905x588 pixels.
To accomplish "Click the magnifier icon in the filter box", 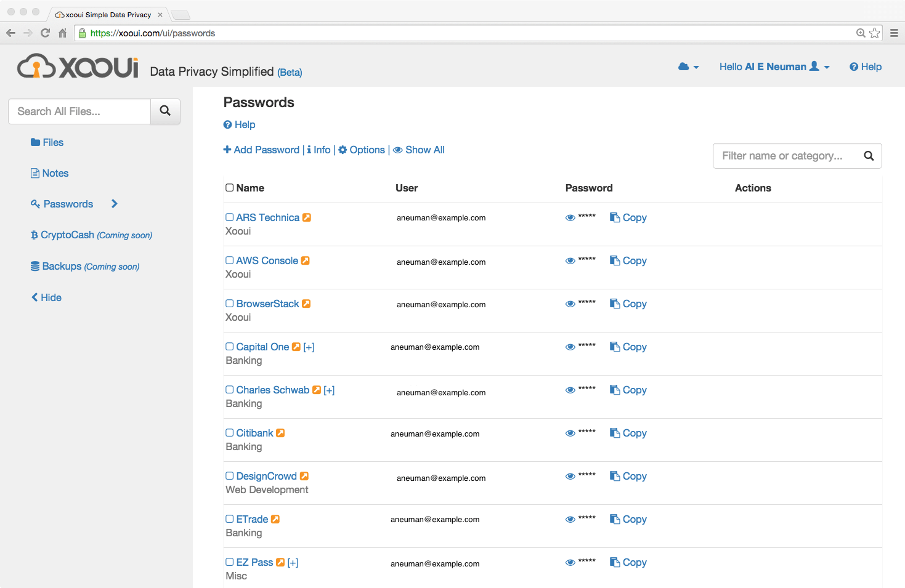I will tap(869, 156).
